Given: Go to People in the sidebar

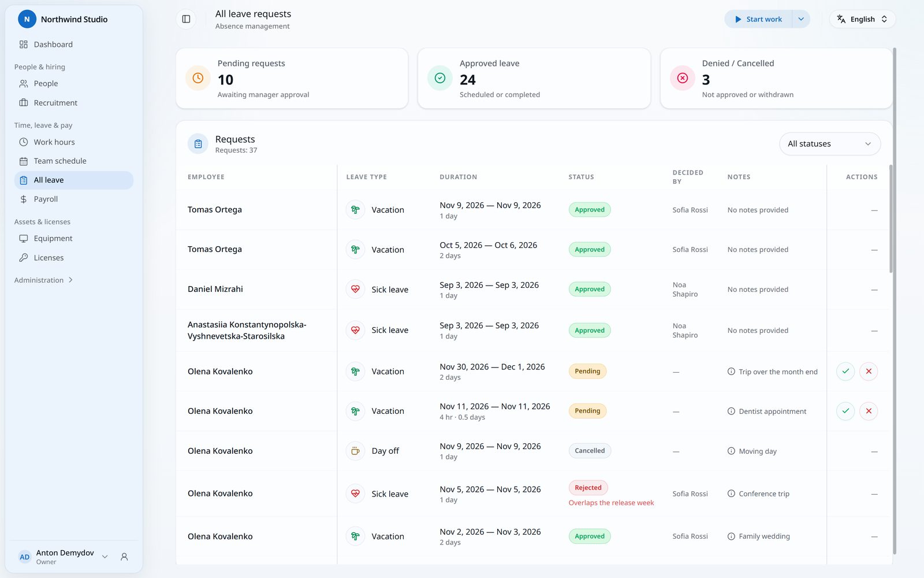Looking at the screenshot, I should tap(74, 83).
